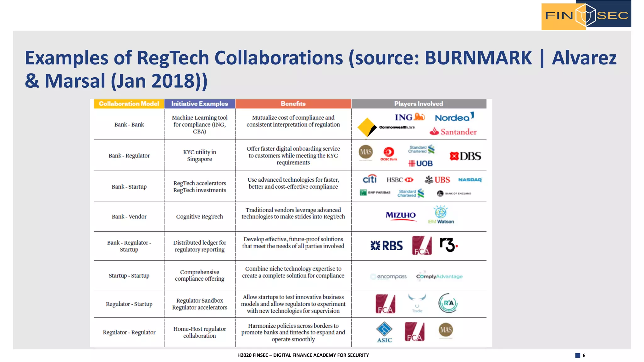Click 'Offer faster digital onboarding service' text
Screen dimensions: 644x362
point(293,156)
